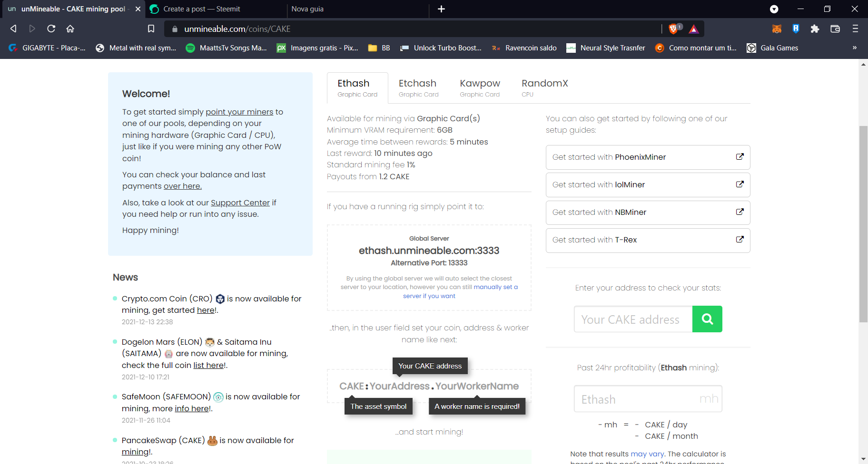Open the browser home page
The height and width of the screenshot is (464, 868).
coord(70,29)
